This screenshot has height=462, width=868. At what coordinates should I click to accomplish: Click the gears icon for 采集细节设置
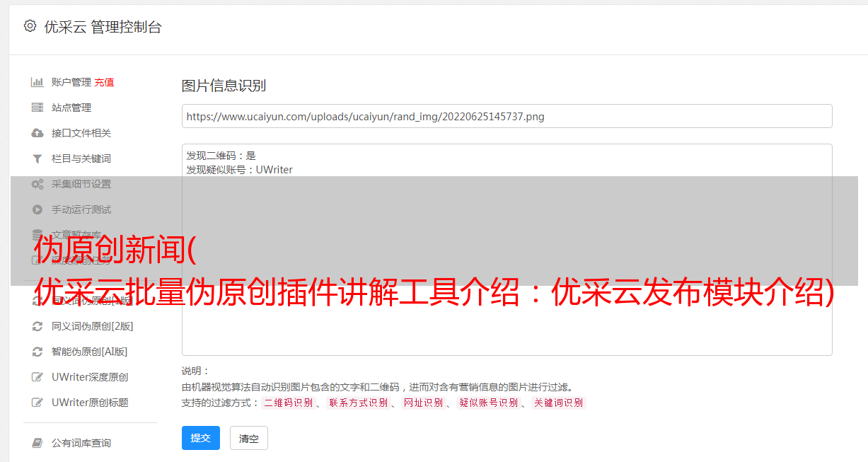pyautogui.click(x=37, y=184)
